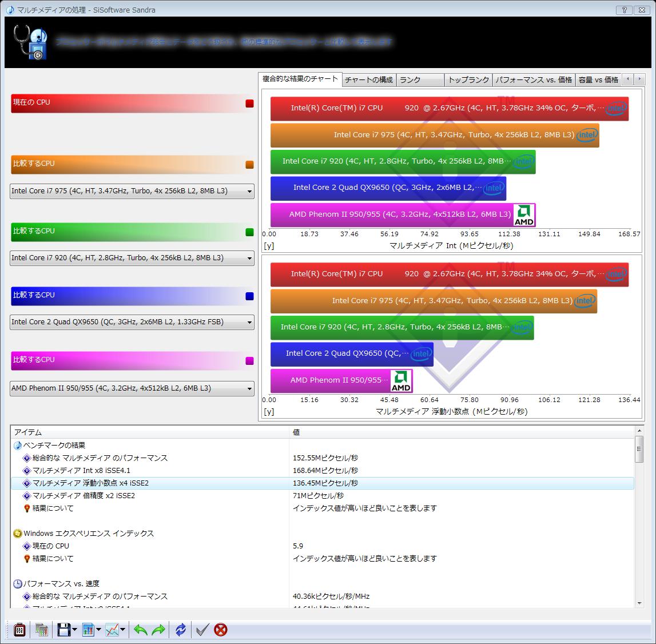Click the stethoscope multimedia module icon
Image resolution: width=656 pixels, height=644 pixels.
click(x=30, y=42)
